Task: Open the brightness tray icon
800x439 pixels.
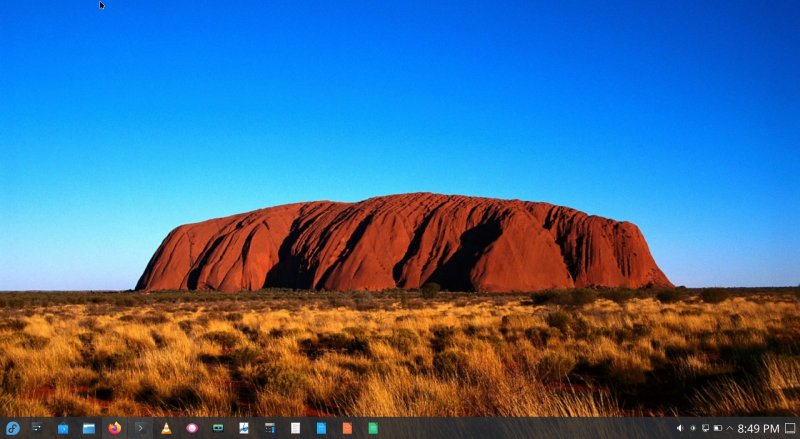Action: click(x=692, y=428)
